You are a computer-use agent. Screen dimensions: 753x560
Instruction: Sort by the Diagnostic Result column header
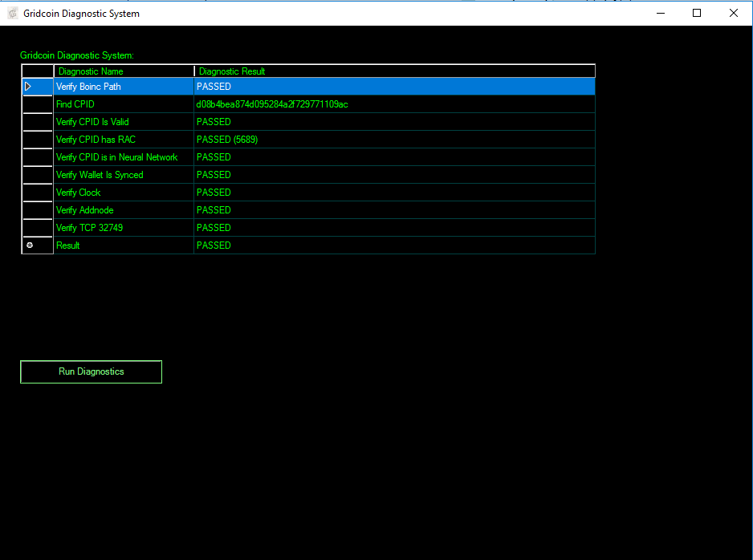click(394, 71)
